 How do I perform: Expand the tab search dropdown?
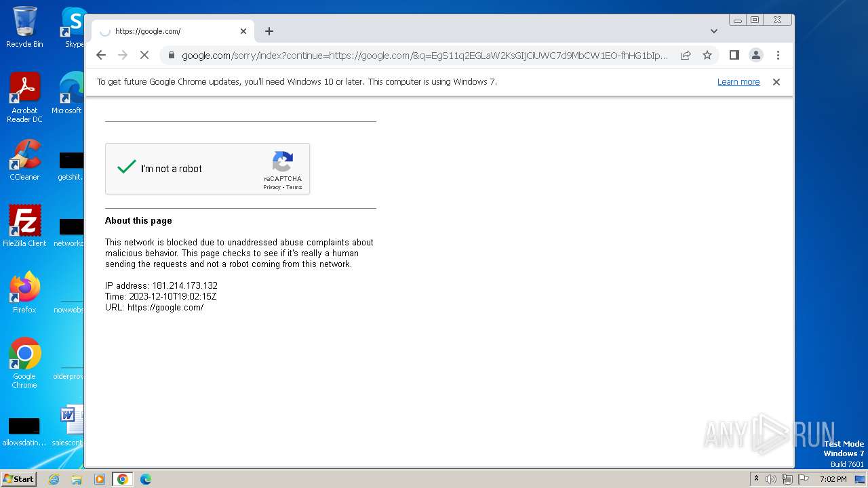[714, 31]
